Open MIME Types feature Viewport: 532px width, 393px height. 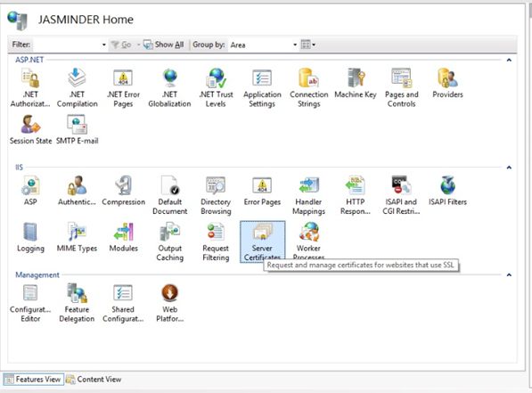tap(77, 237)
